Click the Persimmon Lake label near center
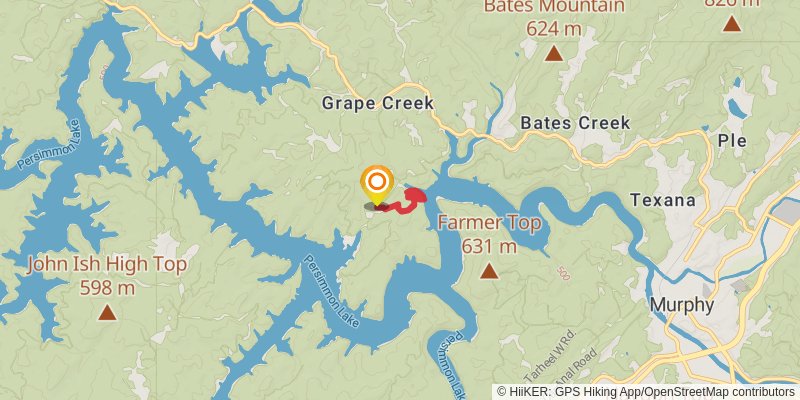The image size is (800, 400). point(332,291)
